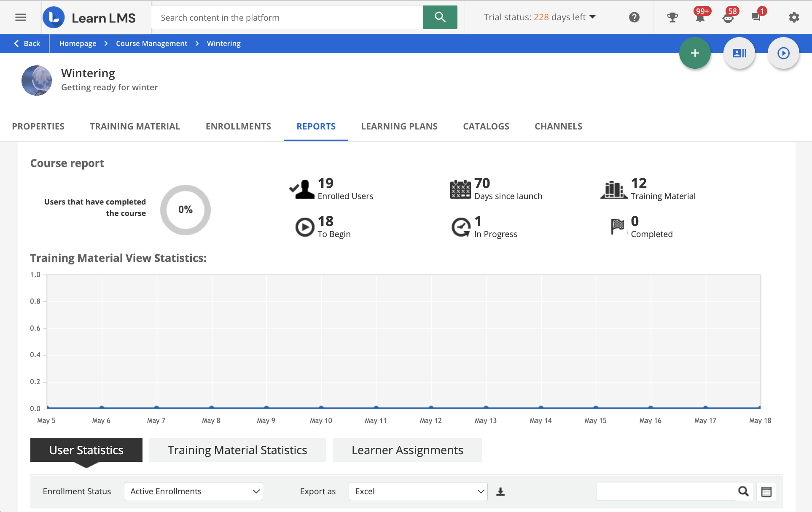Open the gamification trophy icon
The height and width of the screenshot is (512, 812).
(672, 17)
